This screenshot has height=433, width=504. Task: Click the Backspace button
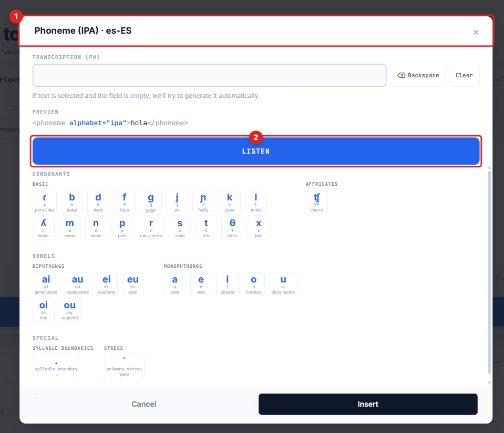coord(418,75)
